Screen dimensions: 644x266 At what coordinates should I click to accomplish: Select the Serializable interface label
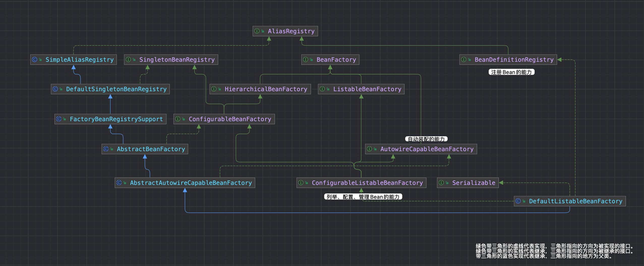[474, 183]
